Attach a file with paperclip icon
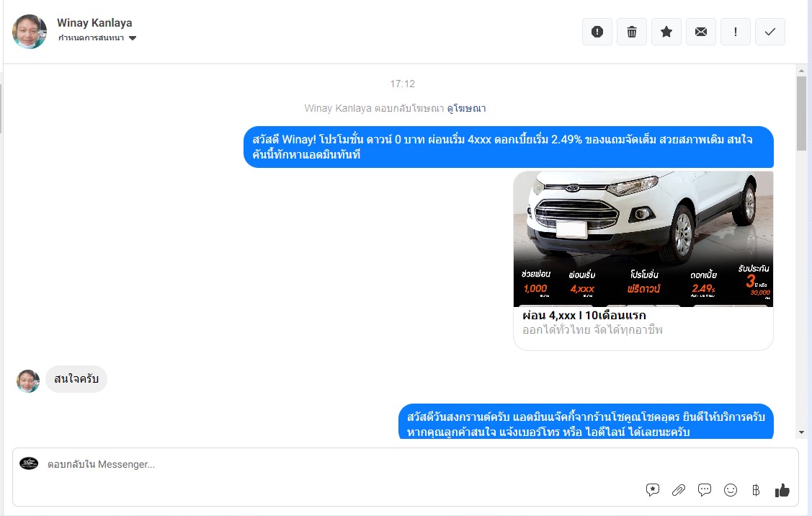Image resolution: width=812 pixels, height=516 pixels. click(x=679, y=489)
